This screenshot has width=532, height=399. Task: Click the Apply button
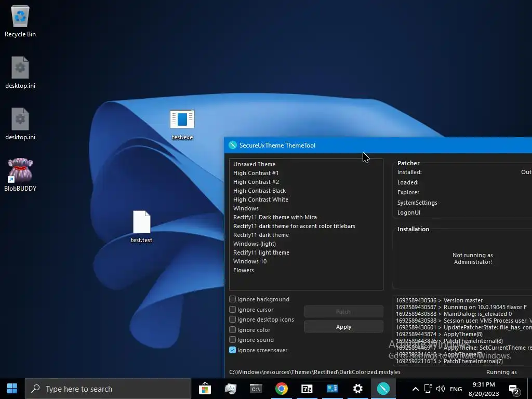pos(343,327)
